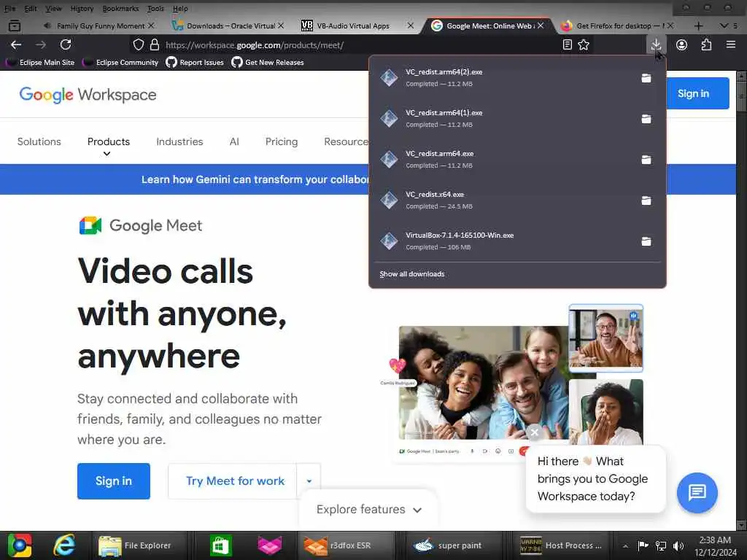Click the volume speaker tray icon
Image resolution: width=747 pixels, height=560 pixels.
pos(678,545)
